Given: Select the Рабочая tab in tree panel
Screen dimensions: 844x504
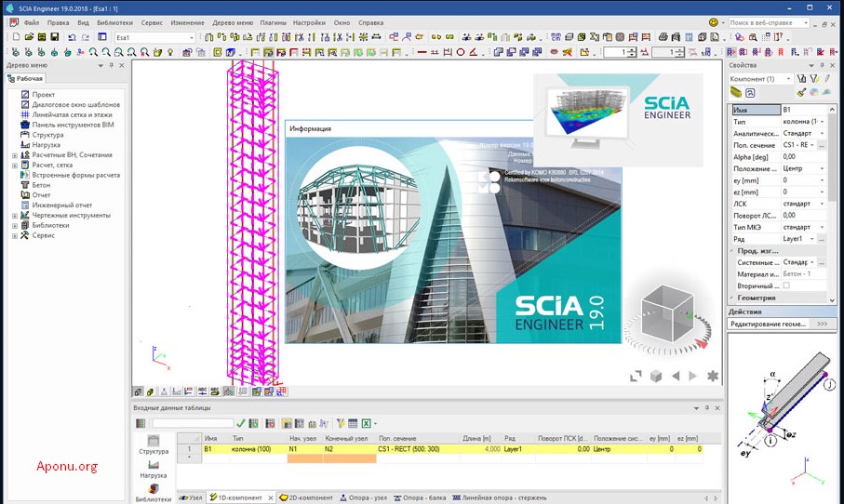Looking at the screenshot, I should [25, 78].
